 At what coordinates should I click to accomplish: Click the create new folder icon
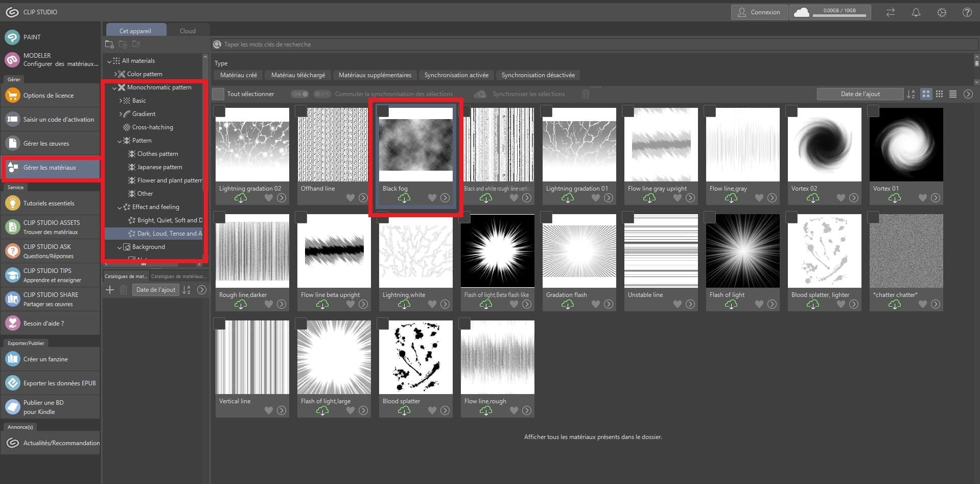click(109, 44)
